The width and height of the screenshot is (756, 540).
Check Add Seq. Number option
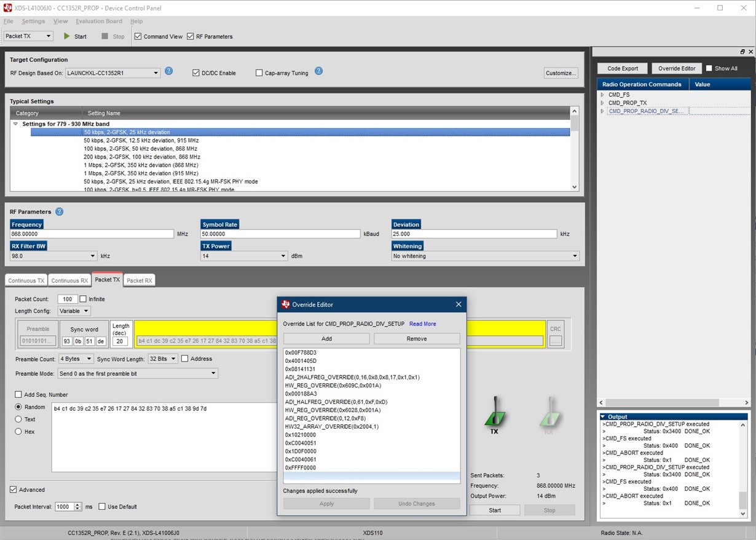pos(18,395)
